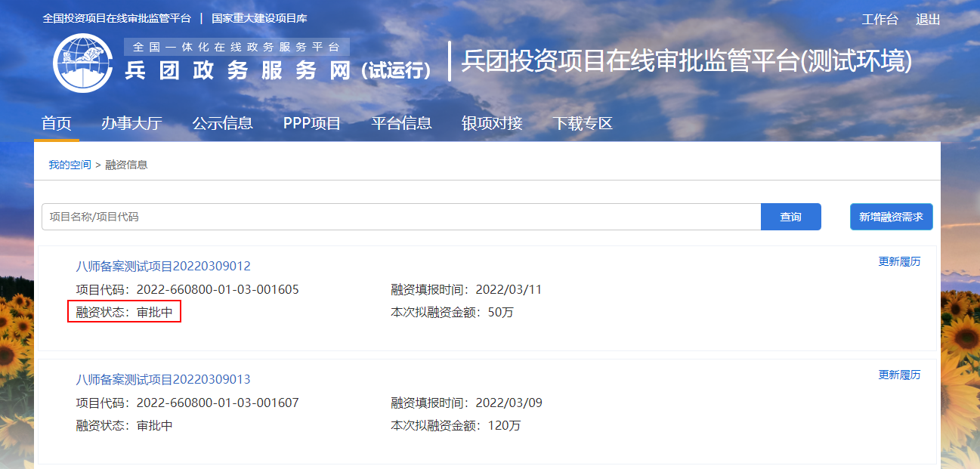
Task: Go to the PPP项目 tab
Action: point(312,123)
